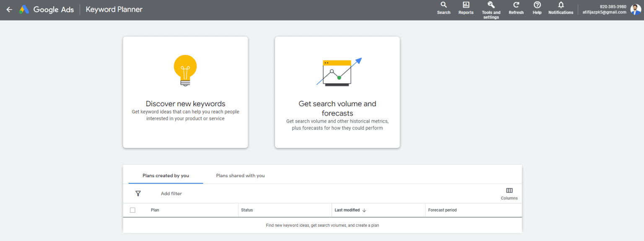The height and width of the screenshot is (241, 644).
Task: Open the Discover new keywords card
Action: pos(185,92)
